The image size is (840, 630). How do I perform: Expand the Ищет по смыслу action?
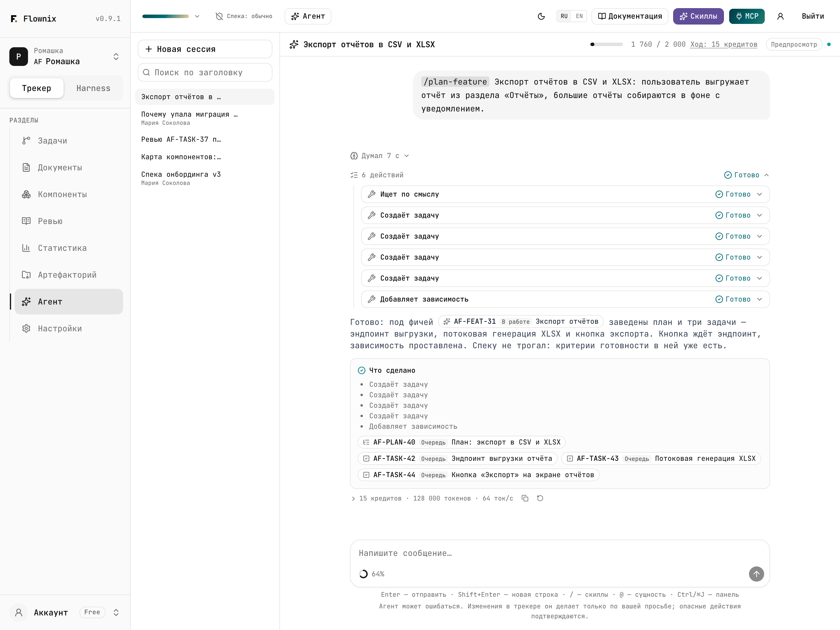pyautogui.click(x=565, y=195)
